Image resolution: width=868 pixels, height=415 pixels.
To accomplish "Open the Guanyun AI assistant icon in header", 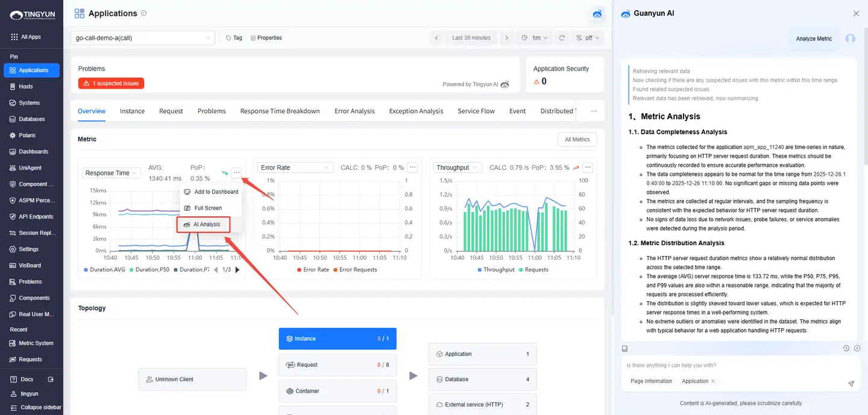I will 597,13.
